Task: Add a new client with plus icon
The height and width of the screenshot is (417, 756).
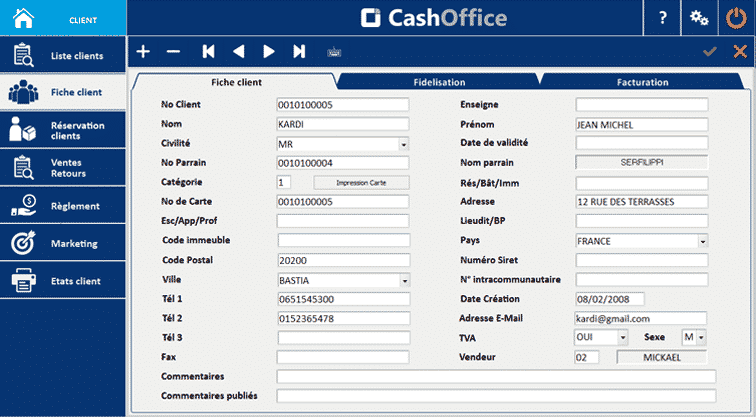Action: click(143, 52)
